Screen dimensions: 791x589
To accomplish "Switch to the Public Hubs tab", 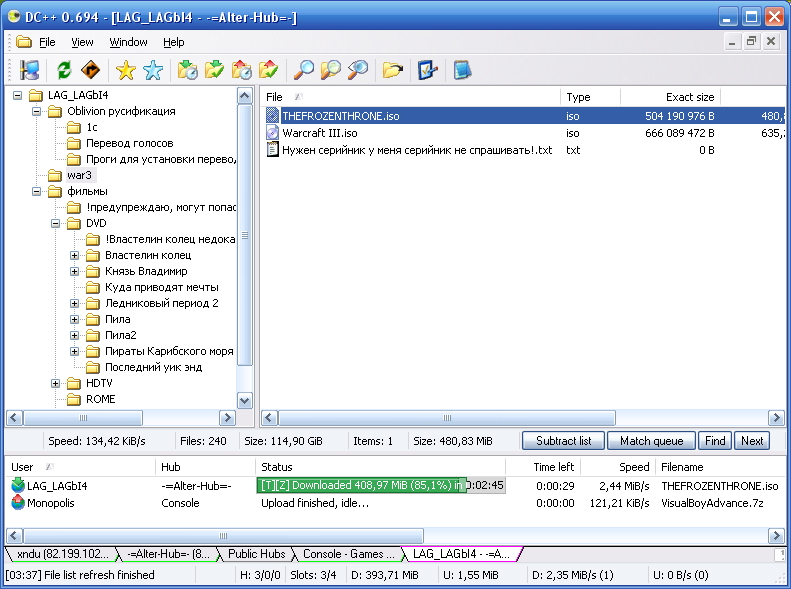I will pos(256,554).
